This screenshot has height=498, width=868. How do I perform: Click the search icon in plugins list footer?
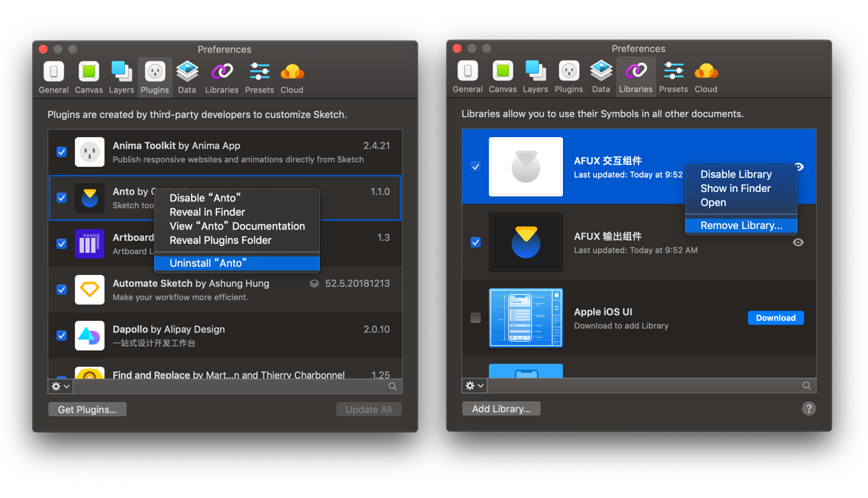pos(393,387)
